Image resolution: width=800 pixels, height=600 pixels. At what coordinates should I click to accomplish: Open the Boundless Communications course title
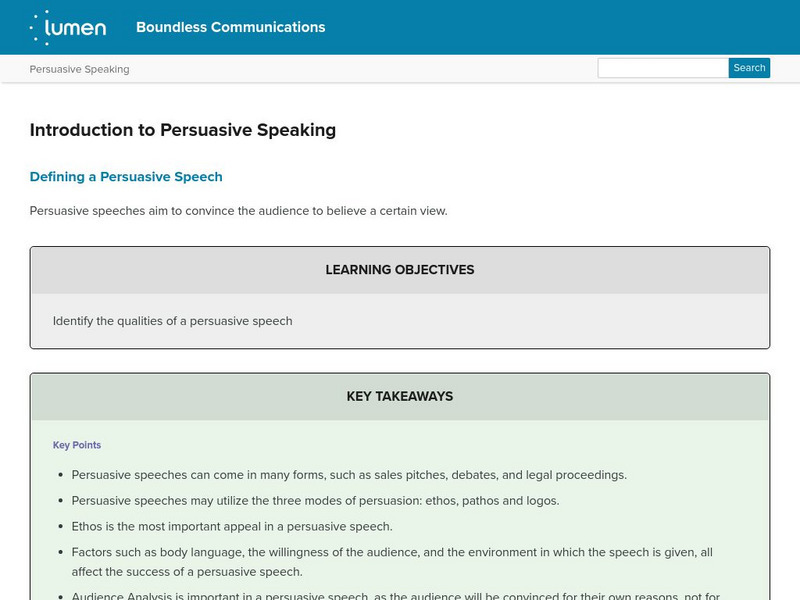point(230,27)
